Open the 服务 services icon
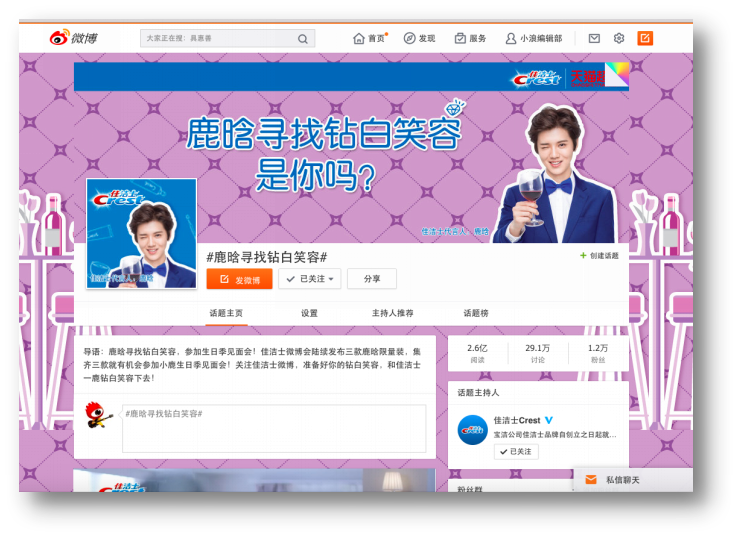The height and width of the screenshot is (538, 739). (460, 38)
